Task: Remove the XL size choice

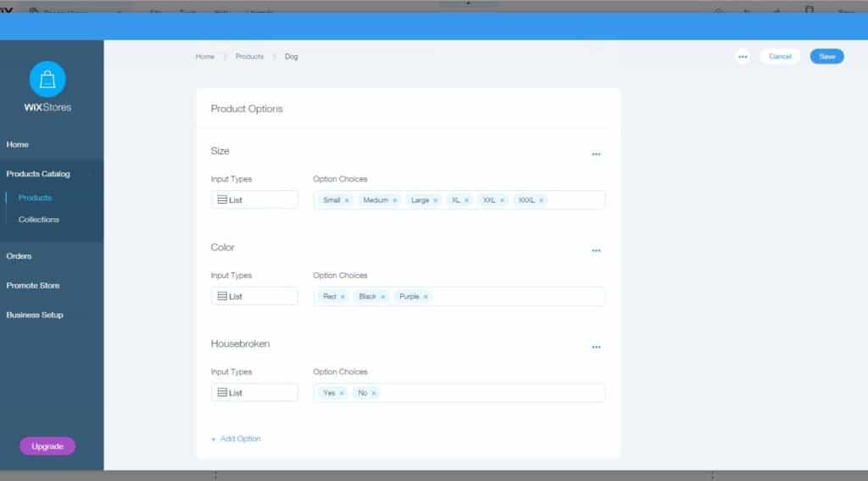Action: click(x=467, y=200)
